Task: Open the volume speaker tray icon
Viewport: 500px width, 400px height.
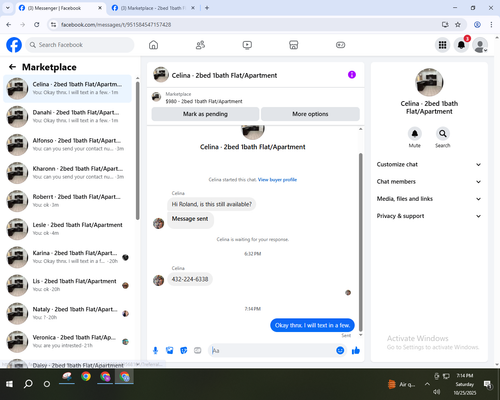Action: 437,392
